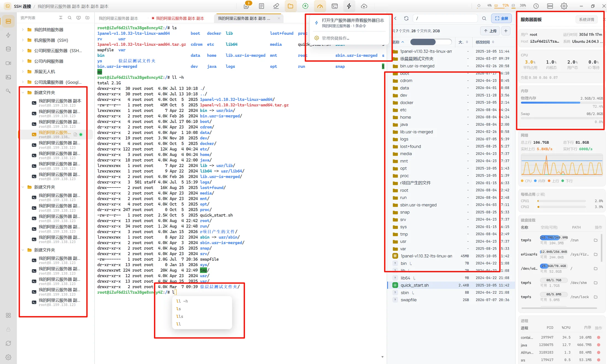
Task: Open folder icon for /run tmpfs mount
Action: pos(595,240)
